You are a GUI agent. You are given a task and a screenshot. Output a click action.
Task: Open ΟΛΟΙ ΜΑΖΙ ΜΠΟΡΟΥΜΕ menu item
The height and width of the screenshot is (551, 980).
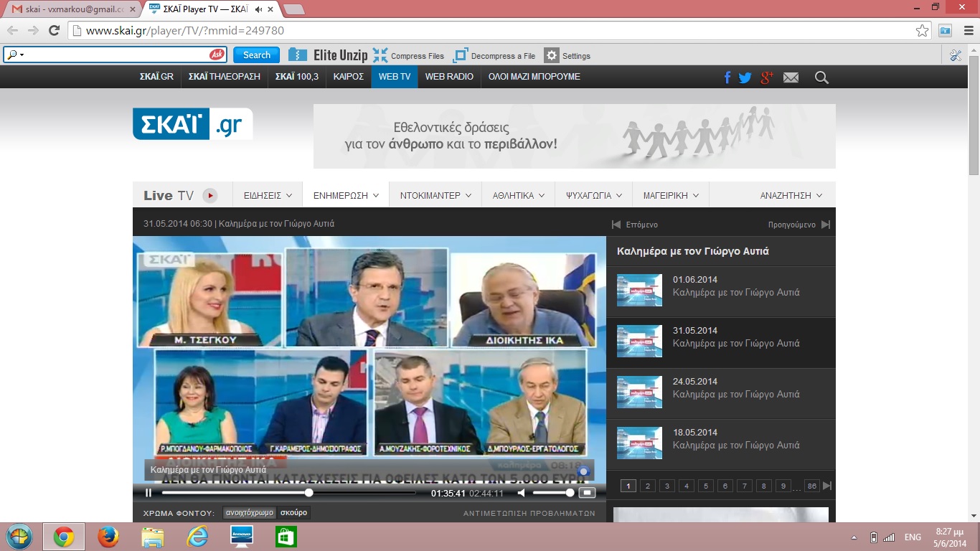[x=534, y=77]
